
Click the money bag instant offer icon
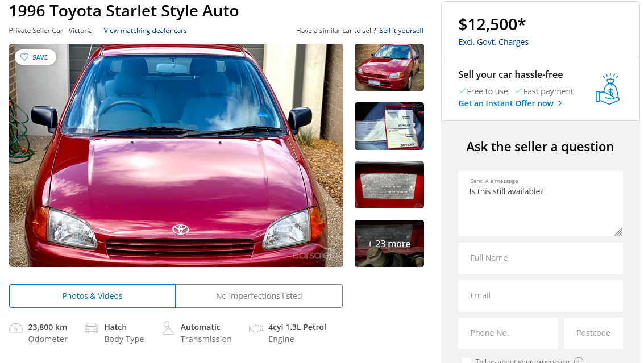click(x=607, y=89)
